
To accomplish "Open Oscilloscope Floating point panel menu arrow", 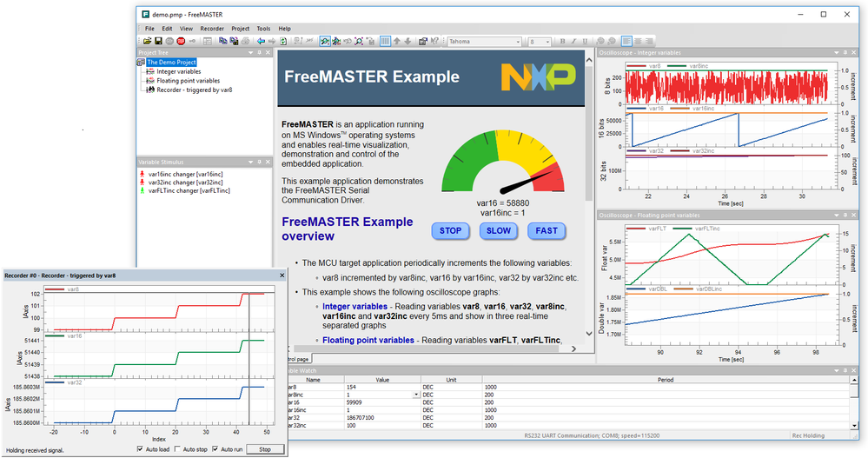I will click(x=837, y=215).
